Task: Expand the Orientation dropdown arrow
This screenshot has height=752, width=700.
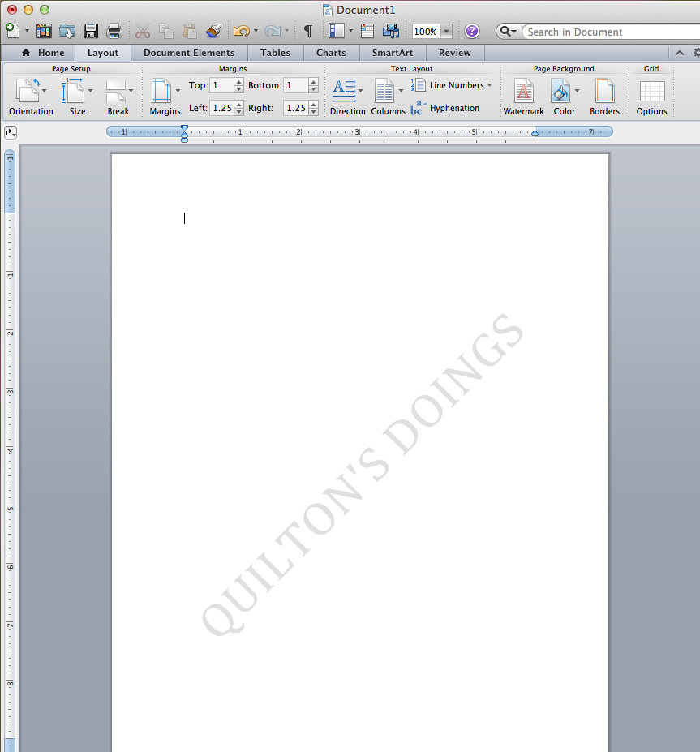Action: [45, 91]
